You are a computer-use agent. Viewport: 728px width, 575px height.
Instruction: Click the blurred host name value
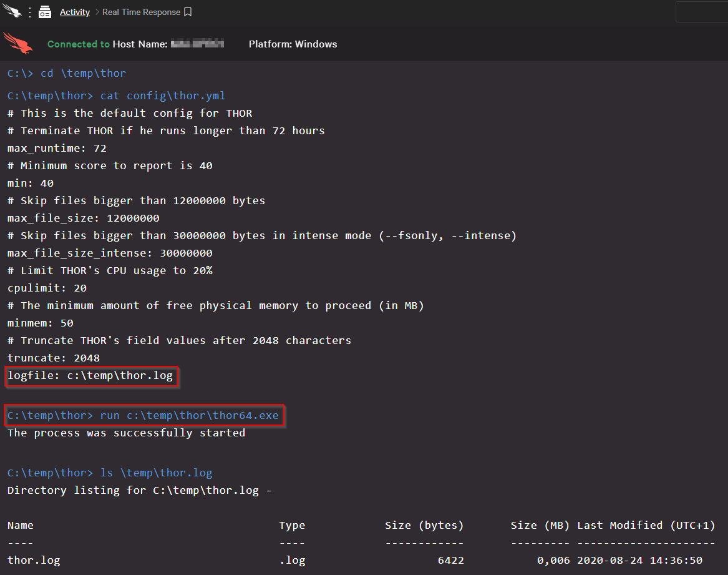click(x=197, y=44)
